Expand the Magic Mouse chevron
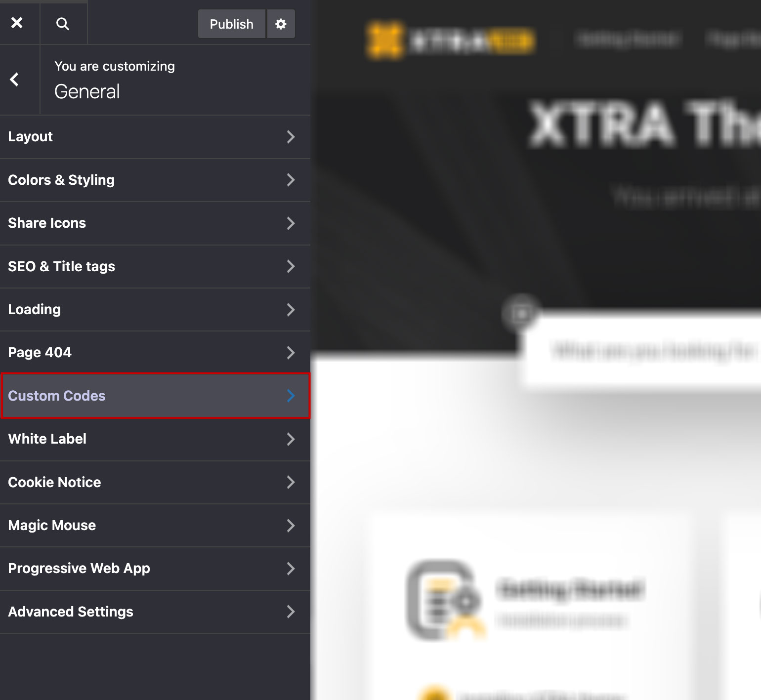Viewport: 761px width, 700px height. coord(291,526)
